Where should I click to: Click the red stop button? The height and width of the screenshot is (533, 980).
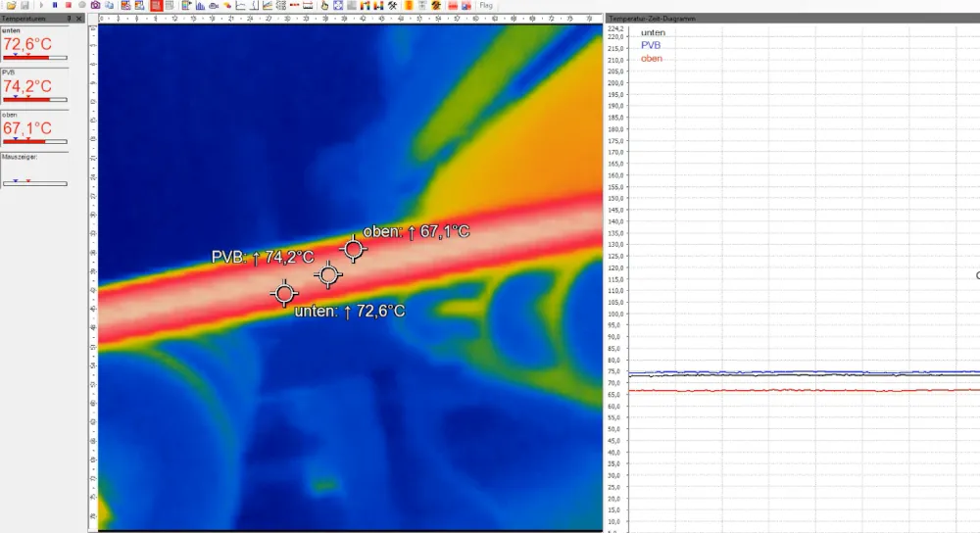tap(69, 6)
